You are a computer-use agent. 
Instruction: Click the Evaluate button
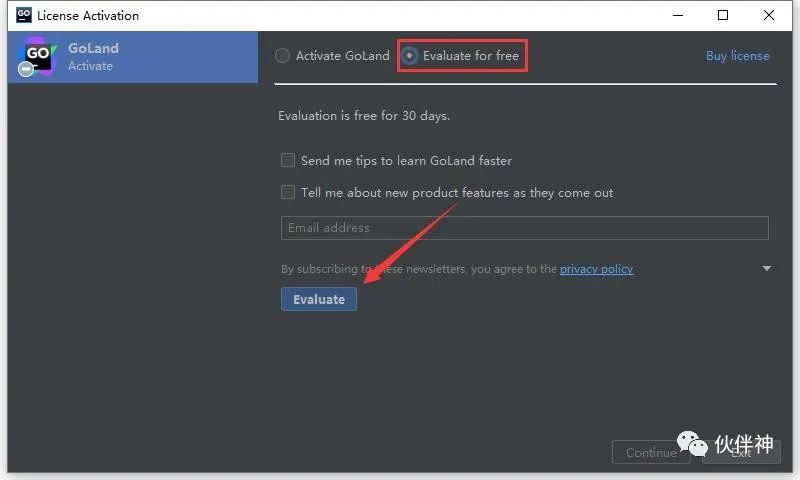319,299
